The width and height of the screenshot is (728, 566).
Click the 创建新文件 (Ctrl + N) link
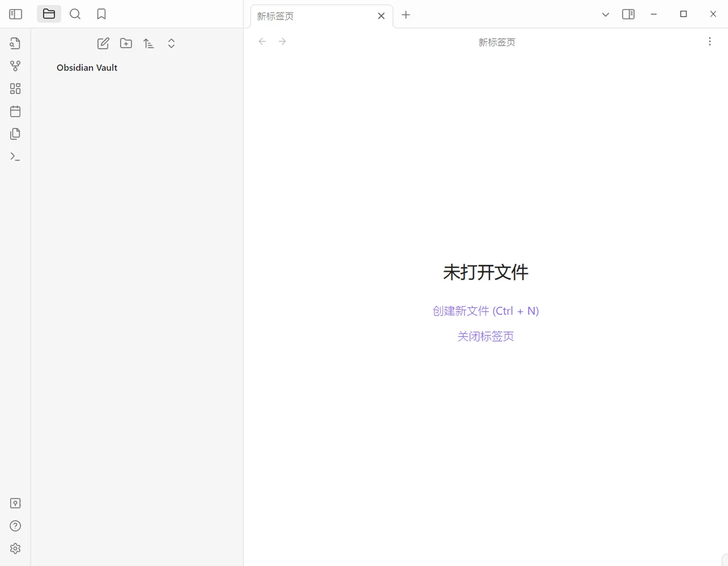point(485,311)
